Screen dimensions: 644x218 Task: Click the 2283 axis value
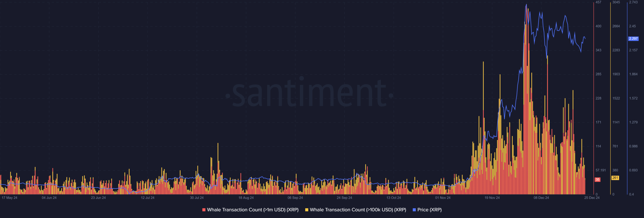(616, 50)
